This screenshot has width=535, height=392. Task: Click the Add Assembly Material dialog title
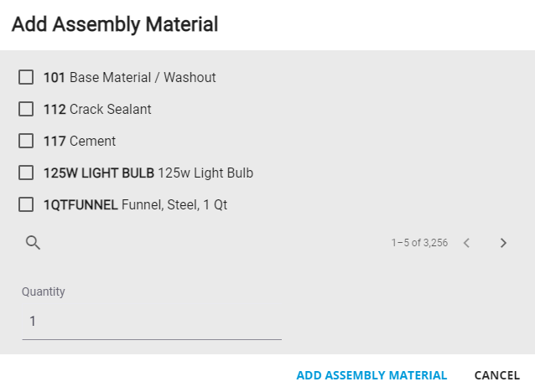pyautogui.click(x=115, y=24)
